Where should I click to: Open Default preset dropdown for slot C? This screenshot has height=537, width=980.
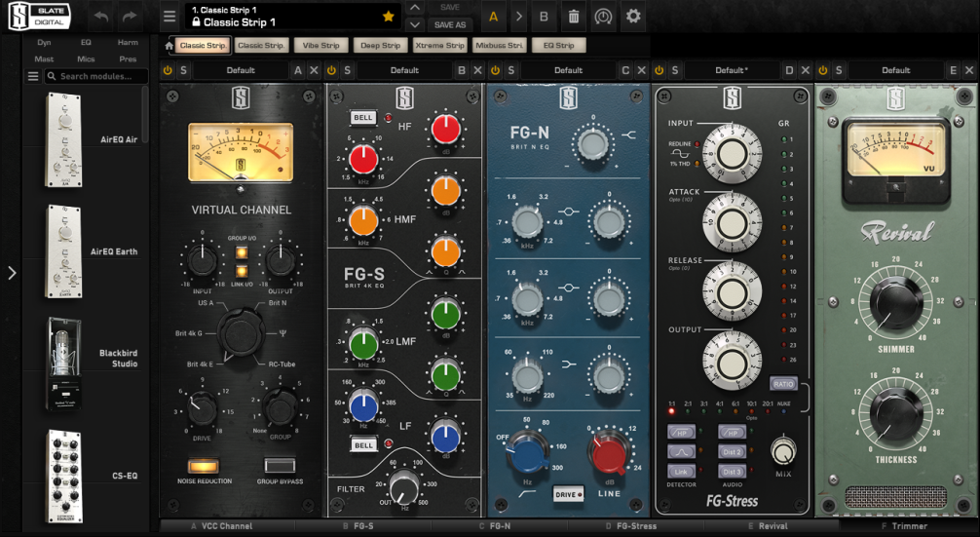[x=568, y=70]
